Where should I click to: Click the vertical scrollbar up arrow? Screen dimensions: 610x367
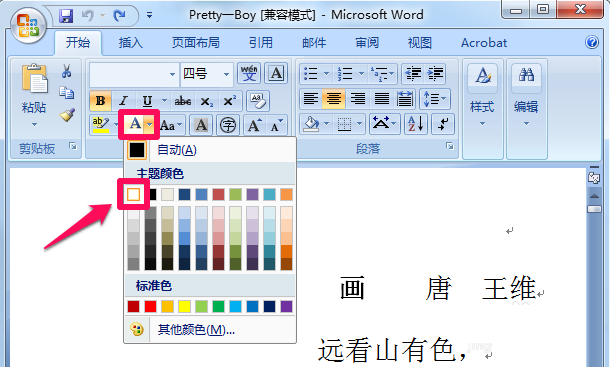coord(594,196)
